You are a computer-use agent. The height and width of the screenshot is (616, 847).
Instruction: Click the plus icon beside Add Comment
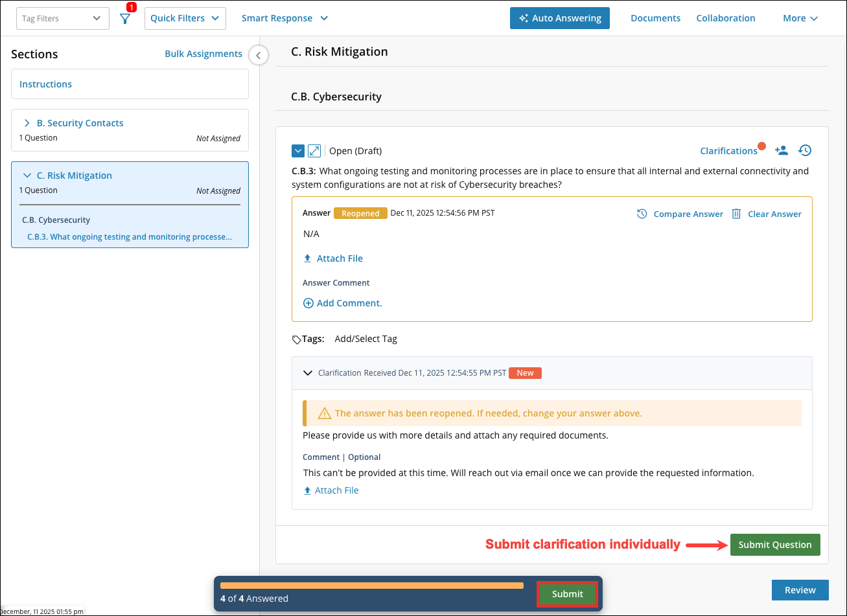click(x=308, y=303)
